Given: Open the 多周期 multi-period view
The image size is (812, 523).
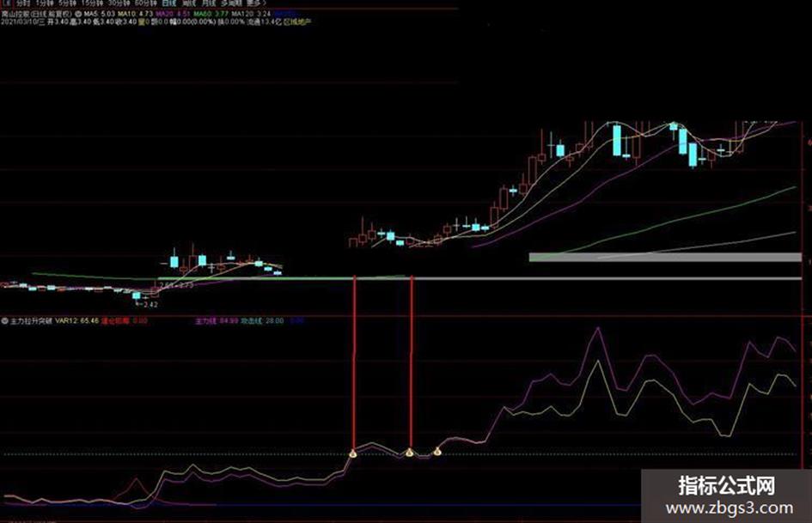Looking at the screenshot, I should click(x=232, y=3).
